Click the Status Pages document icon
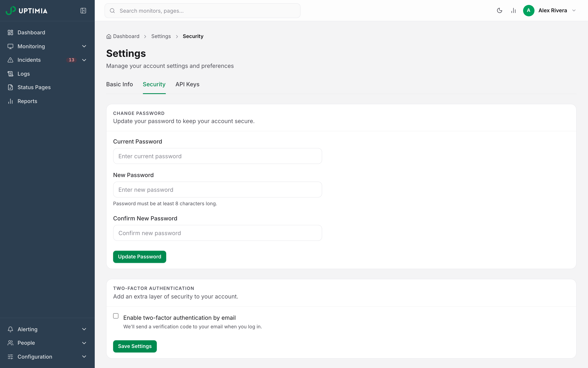The width and height of the screenshot is (588, 368). [x=10, y=87]
